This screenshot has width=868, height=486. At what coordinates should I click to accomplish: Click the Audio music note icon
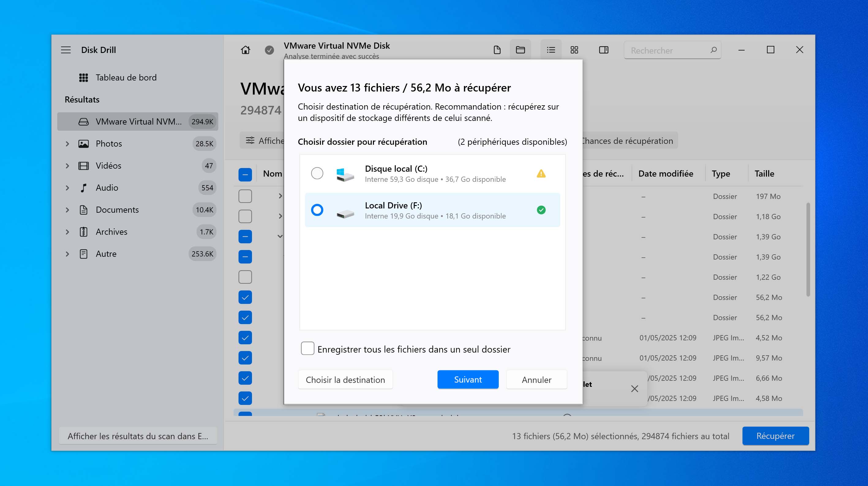point(84,188)
